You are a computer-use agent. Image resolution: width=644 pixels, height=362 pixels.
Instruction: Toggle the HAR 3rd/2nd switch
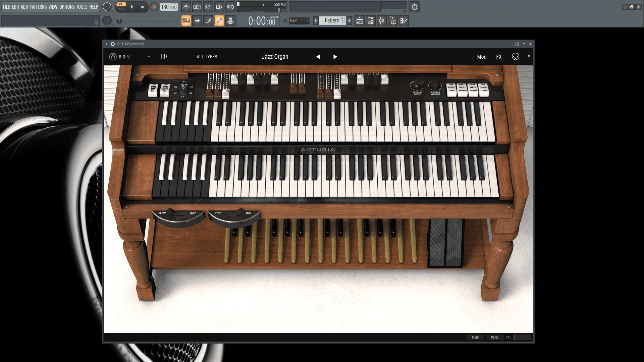[484, 89]
